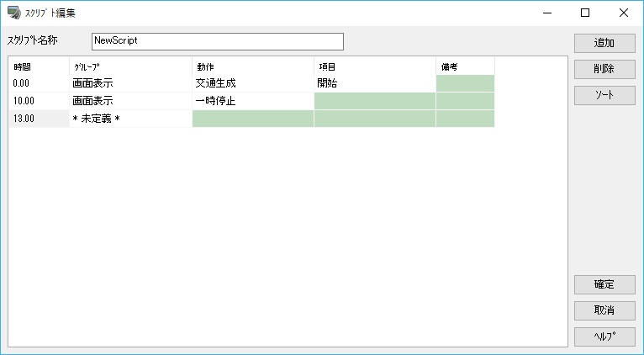644x355 pixels.
Task: Click the 一時停止 action cell
Action: pos(253,101)
